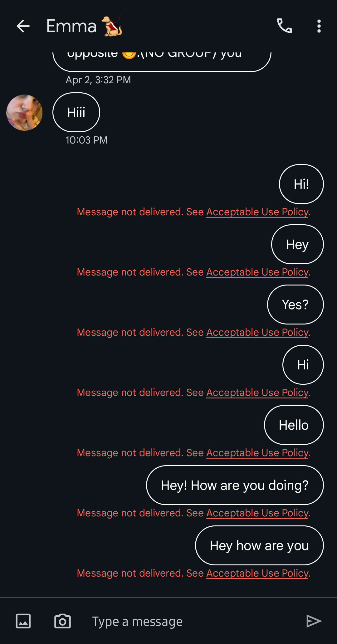Screen dimensions: 337x644
Task: Open policy link below "Hey how are you"
Action: pyautogui.click(x=257, y=573)
